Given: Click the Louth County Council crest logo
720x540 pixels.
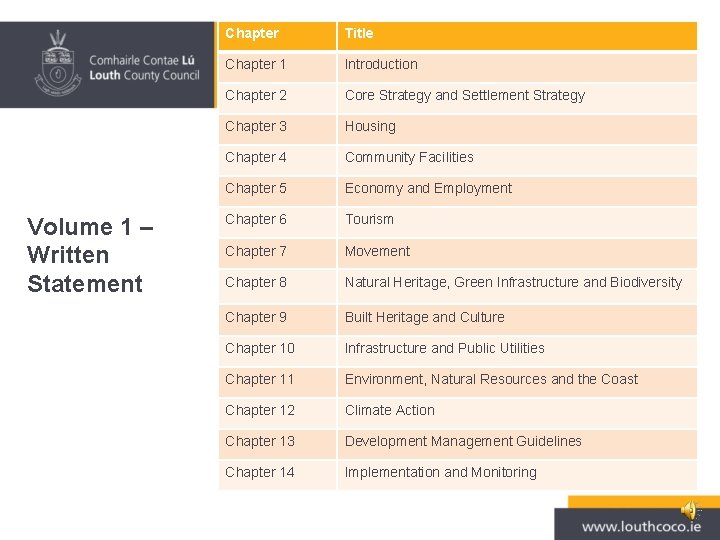Looking at the screenshot, I should pos(60,62).
